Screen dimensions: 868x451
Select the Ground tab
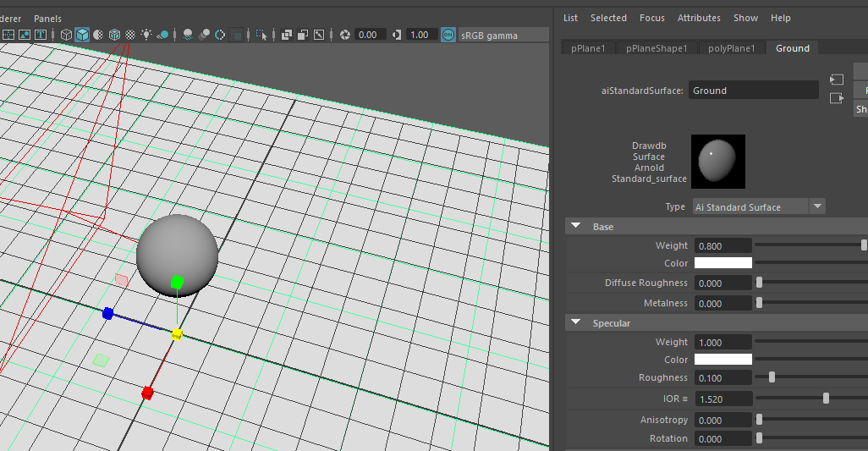(x=793, y=48)
